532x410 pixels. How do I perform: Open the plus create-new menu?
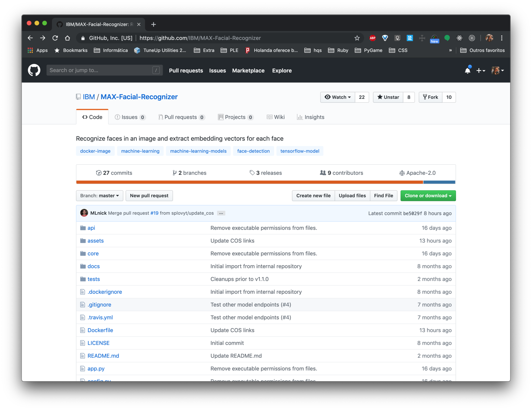(x=480, y=70)
